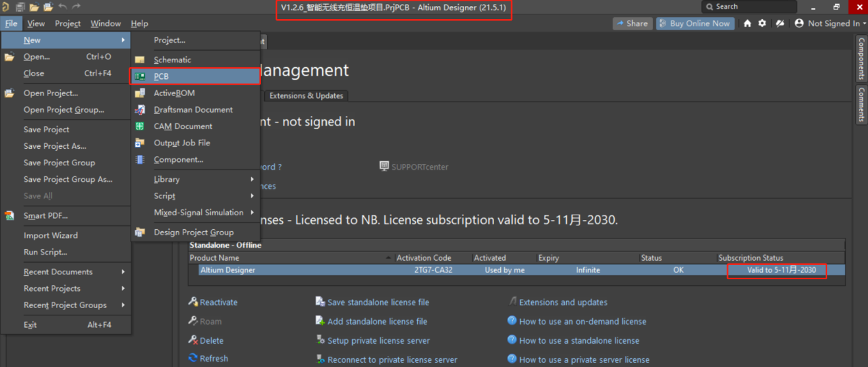Choose Save Project As... entry
The image size is (868, 367).
(x=55, y=146)
